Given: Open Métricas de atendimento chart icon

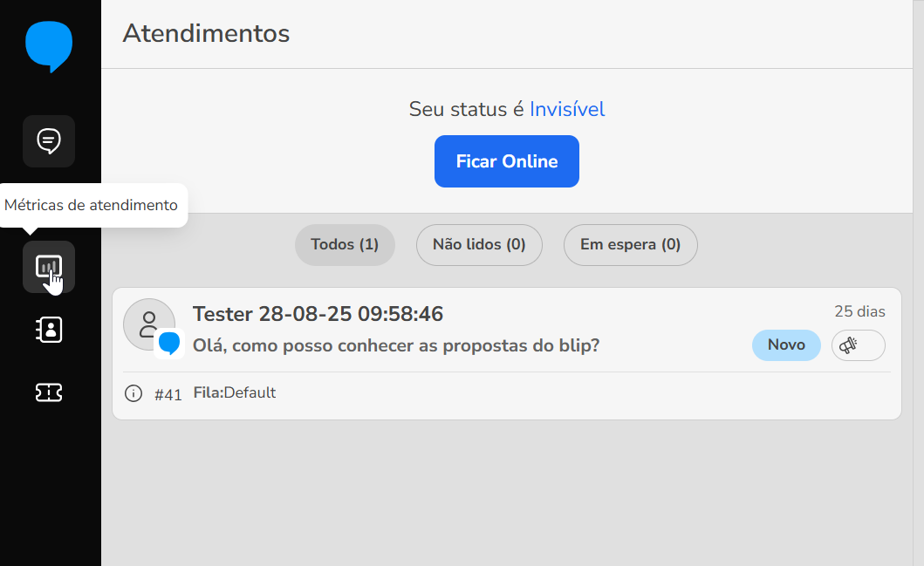Looking at the screenshot, I should (49, 266).
